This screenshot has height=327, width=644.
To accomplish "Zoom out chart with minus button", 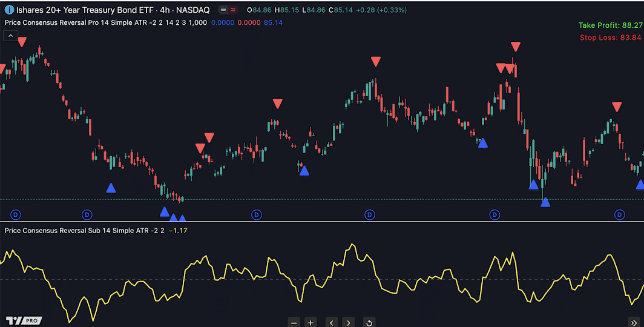I will 294,322.
